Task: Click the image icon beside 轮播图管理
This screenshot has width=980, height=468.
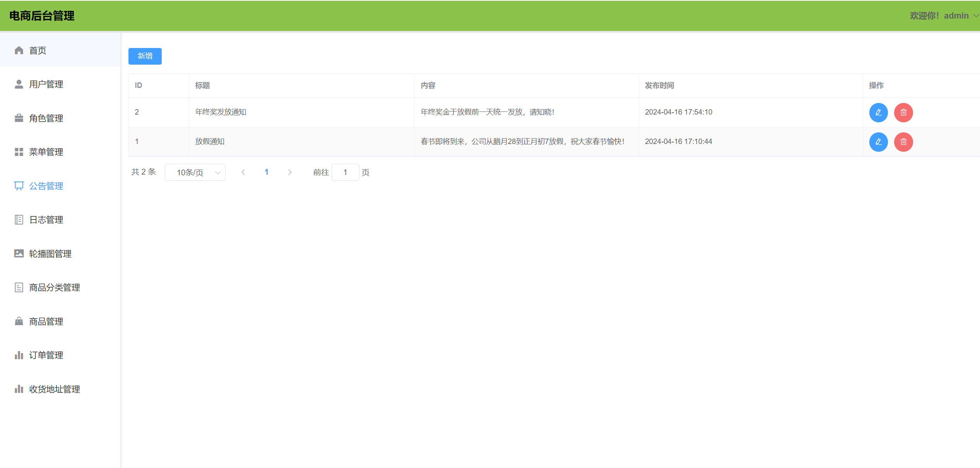Action: 19,254
